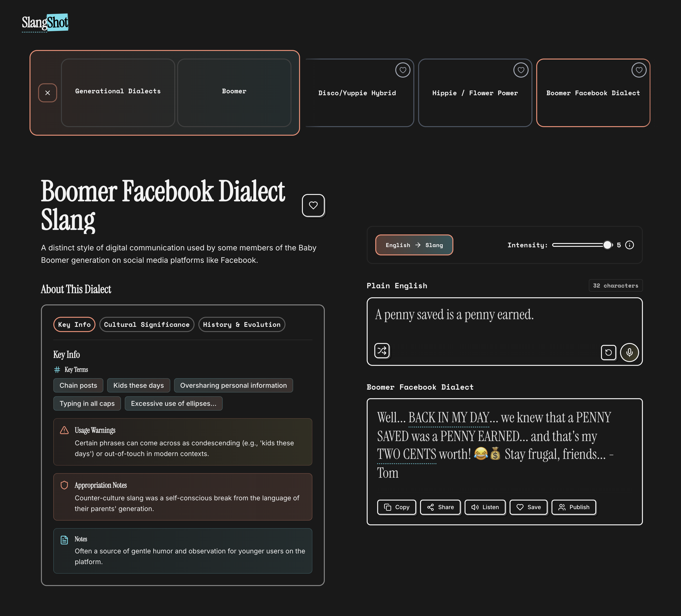
Task: Close the breadcrumb selector with X
Action: [x=48, y=93]
